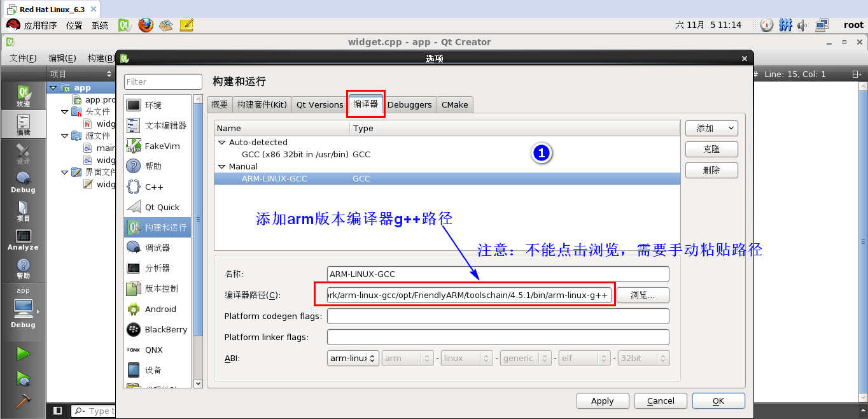Select the Qt Quick options category
The height and width of the screenshot is (419, 868).
(x=157, y=207)
